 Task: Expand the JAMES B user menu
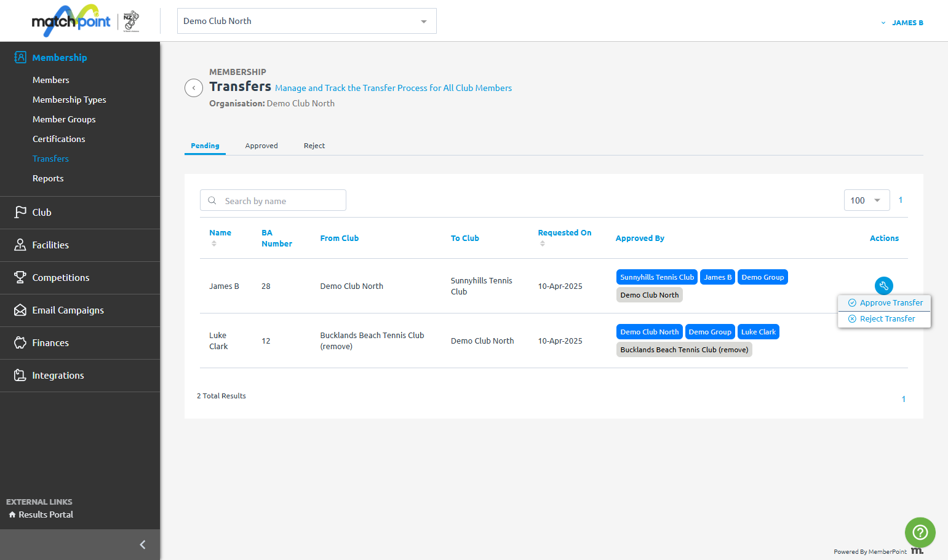[x=902, y=23]
